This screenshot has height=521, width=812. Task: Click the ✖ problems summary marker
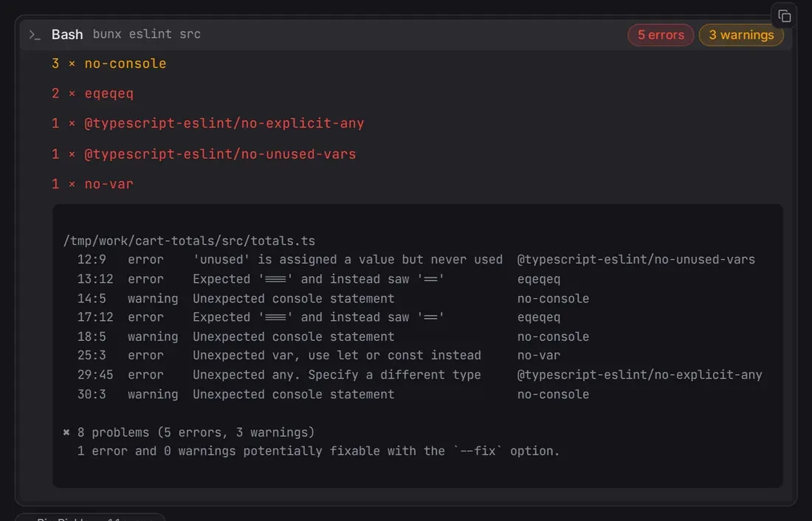click(66, 432)
